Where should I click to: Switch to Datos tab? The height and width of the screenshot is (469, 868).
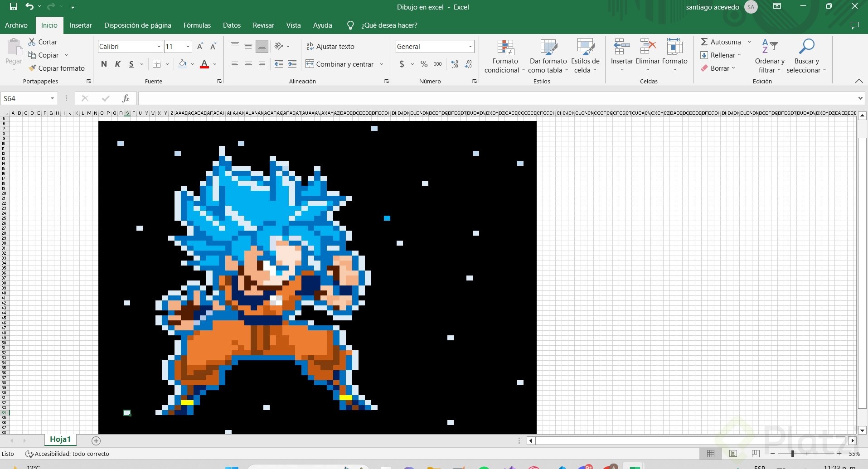(232, 25)
